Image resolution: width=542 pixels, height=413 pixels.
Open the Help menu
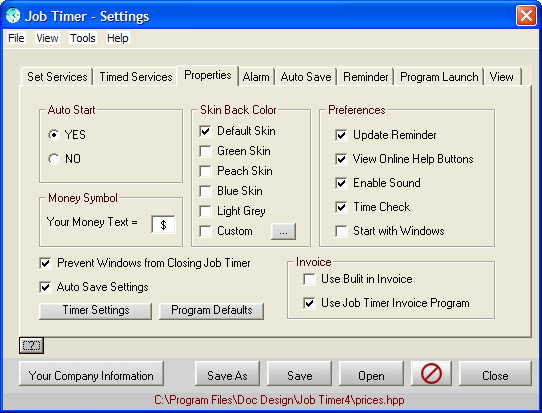(118, 38)
